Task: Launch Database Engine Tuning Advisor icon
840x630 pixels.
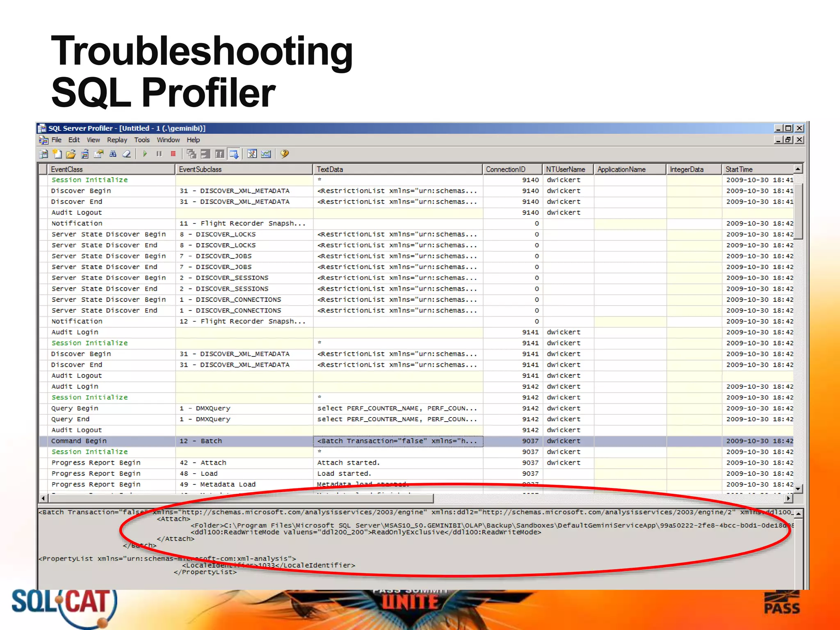Action: [252, 154]
